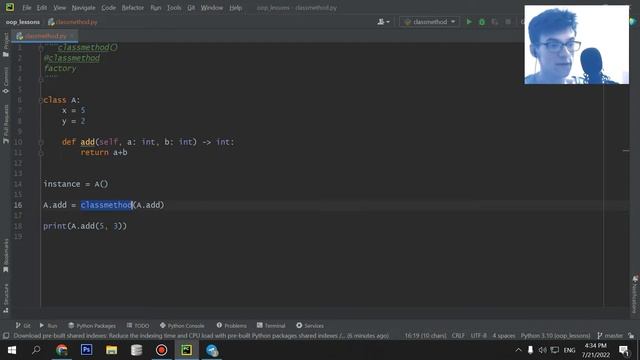The width and height of the screenshot is (640, 360).
Task: Open the classmethod run configuration dropdown
Action: coord(429,22)
